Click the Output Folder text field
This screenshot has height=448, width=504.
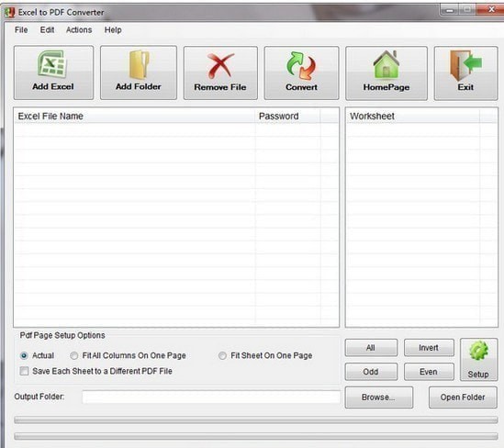(211, 397)
